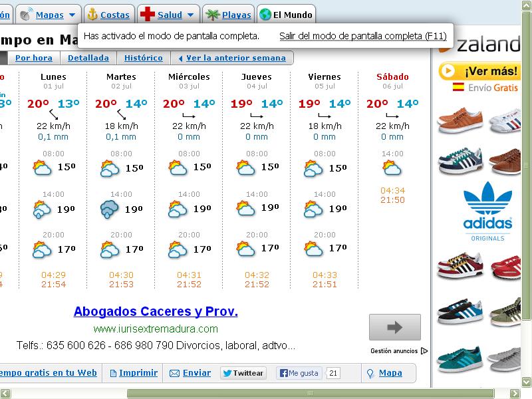Click the map pin icon beside Mapa
This screenshot has width=532, height=399.
pos(370,373)
